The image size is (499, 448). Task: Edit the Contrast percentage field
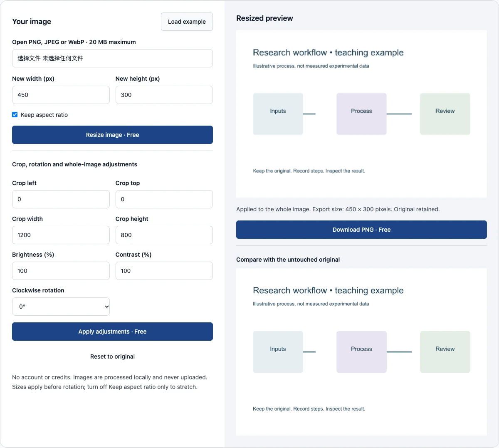164,271
